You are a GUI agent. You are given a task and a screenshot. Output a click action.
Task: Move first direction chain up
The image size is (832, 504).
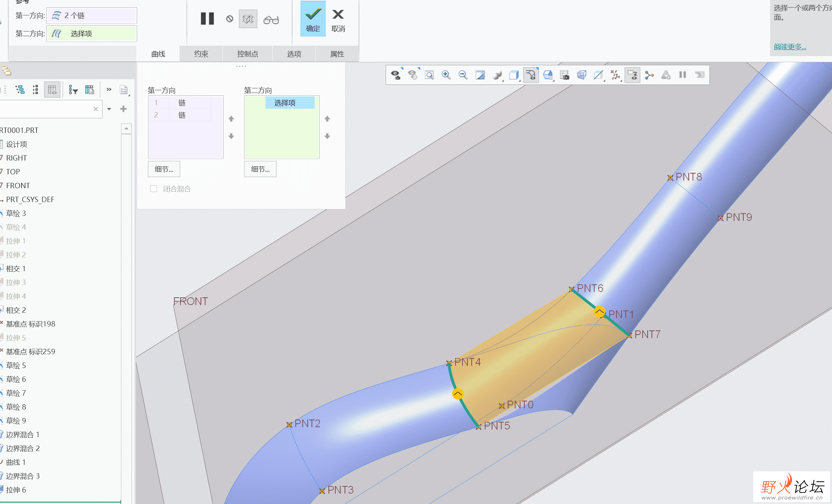click(x=231, y=119)
